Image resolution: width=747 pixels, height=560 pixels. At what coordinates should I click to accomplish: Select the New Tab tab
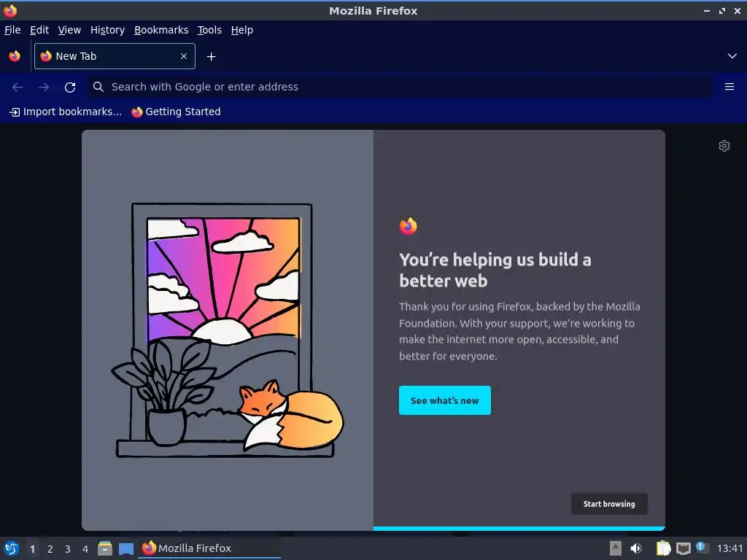coord(115,56)
